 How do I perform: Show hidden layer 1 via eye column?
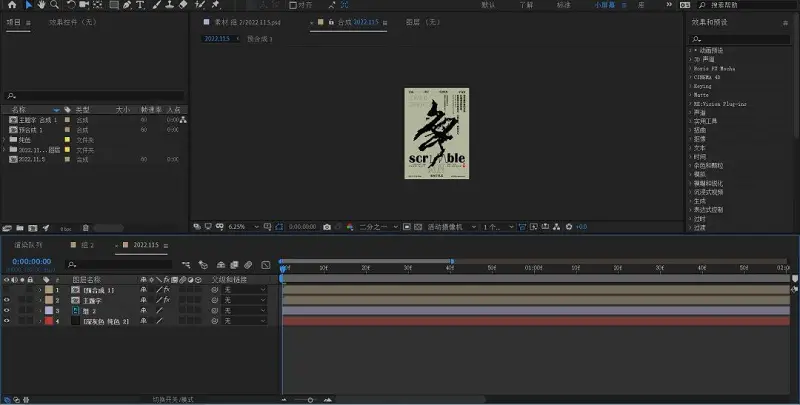pos(7,290)
